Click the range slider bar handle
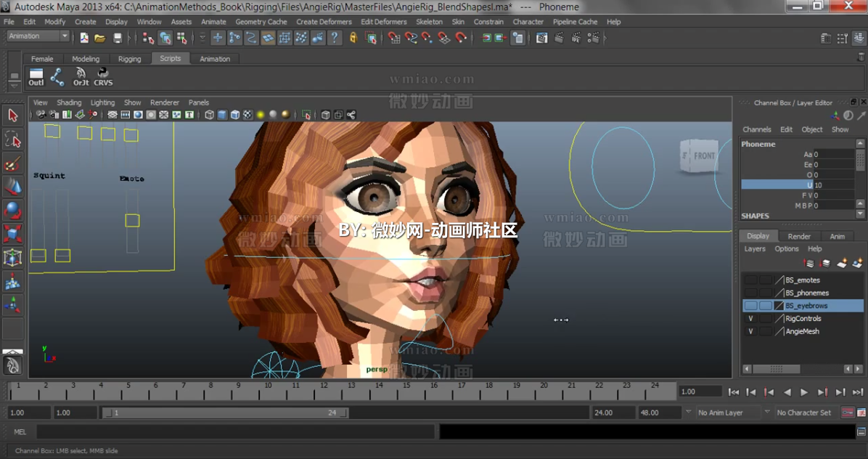The image size is (868, 459). 226,413
